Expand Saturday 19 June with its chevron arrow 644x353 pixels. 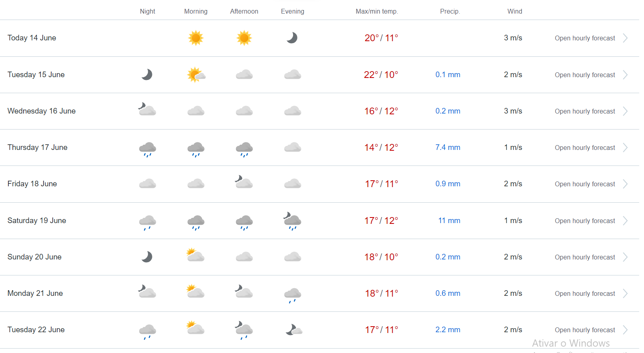(625, 221)
